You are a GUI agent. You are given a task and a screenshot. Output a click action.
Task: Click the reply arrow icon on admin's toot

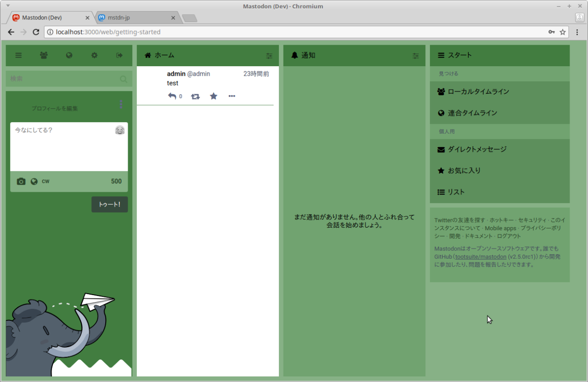coord(172,96)
